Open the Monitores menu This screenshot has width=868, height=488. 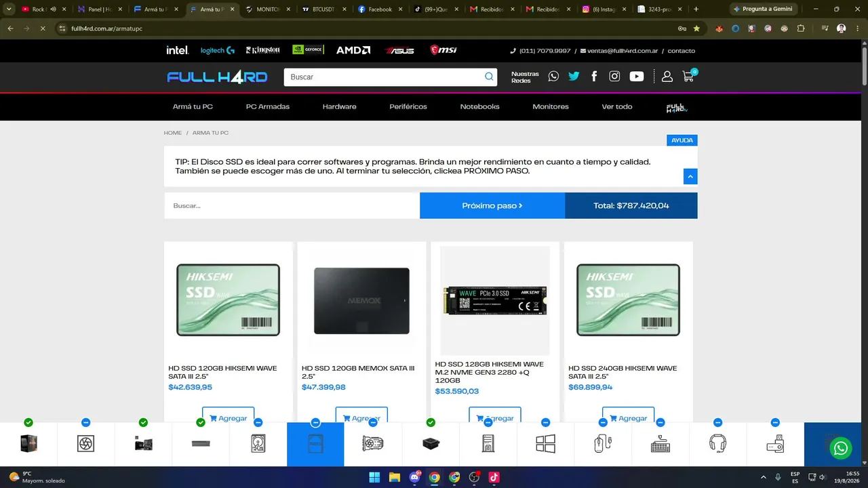click(551, 106)
